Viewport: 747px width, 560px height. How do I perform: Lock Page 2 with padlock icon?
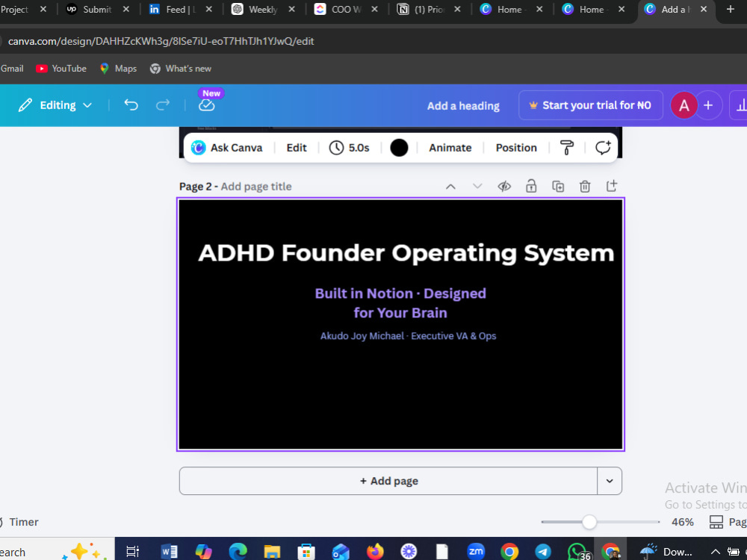(x=531, y=186)
